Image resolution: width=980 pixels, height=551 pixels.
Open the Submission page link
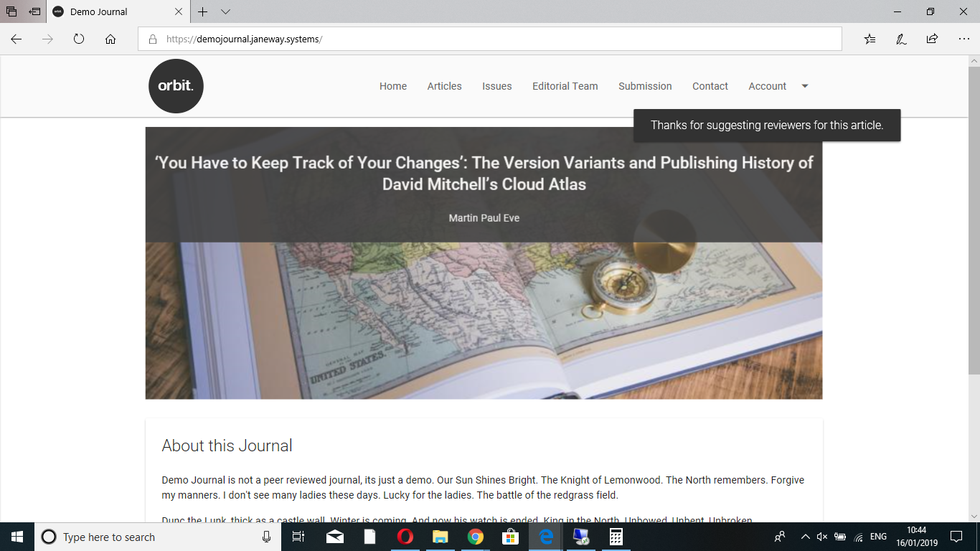coord(645,86)
